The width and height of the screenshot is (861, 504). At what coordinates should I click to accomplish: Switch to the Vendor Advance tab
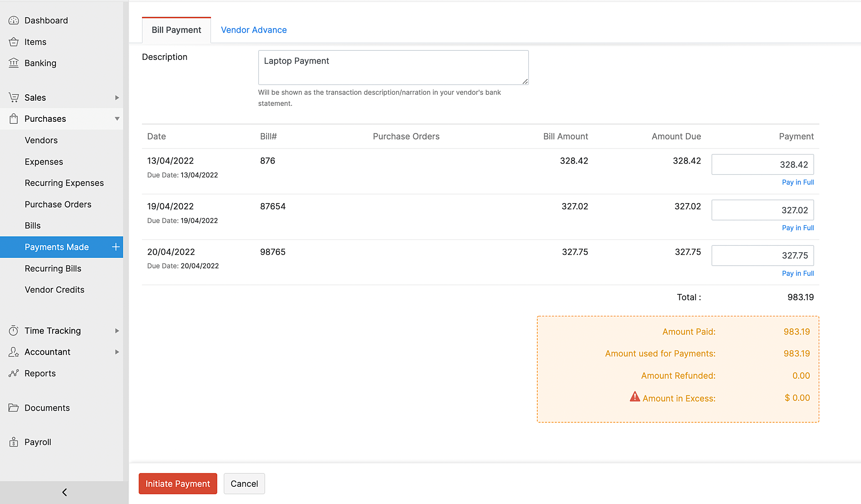pos(254,30)
